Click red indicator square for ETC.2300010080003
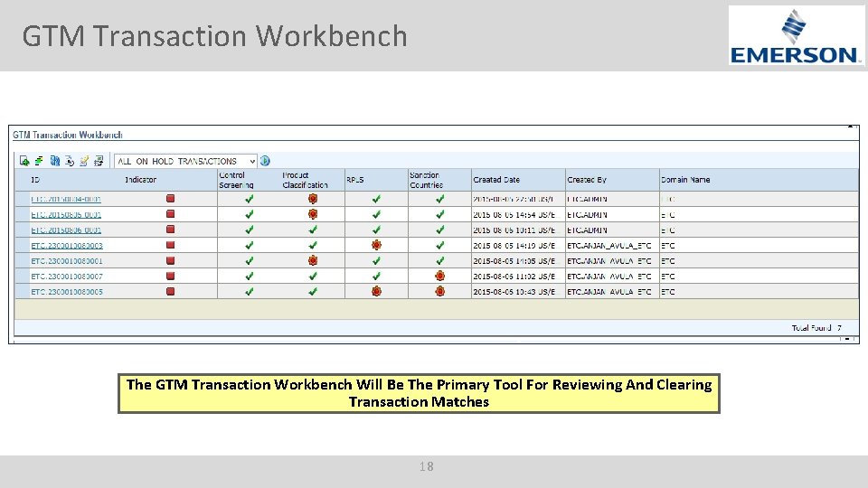 point(171,245)
